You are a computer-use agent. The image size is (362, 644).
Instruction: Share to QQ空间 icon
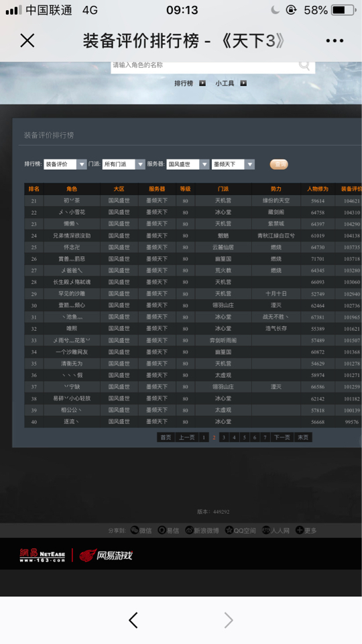(x=229, y=530)
